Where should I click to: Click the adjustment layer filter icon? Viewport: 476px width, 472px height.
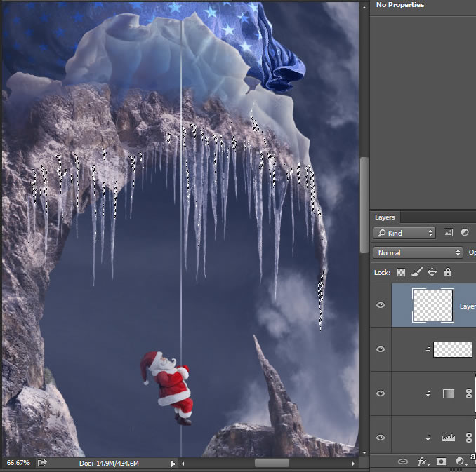point(465,233)
